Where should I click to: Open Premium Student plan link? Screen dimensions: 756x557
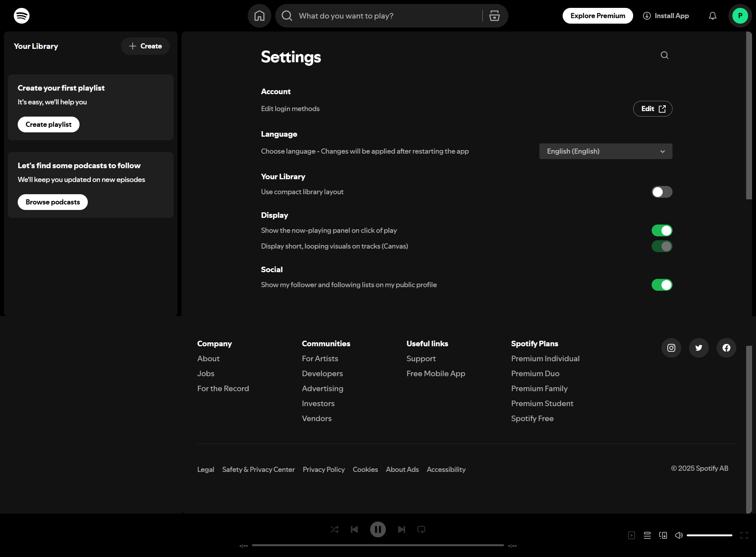point(542,403)
